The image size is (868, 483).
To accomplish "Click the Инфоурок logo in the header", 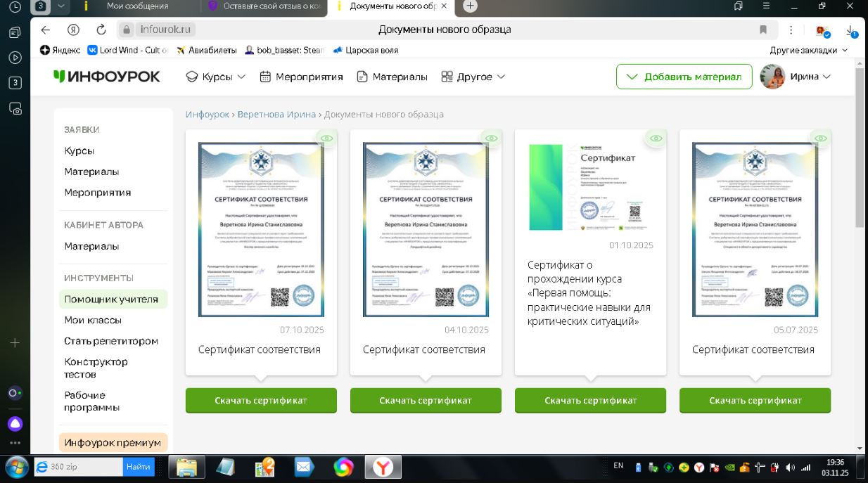I will pos(107,77).
